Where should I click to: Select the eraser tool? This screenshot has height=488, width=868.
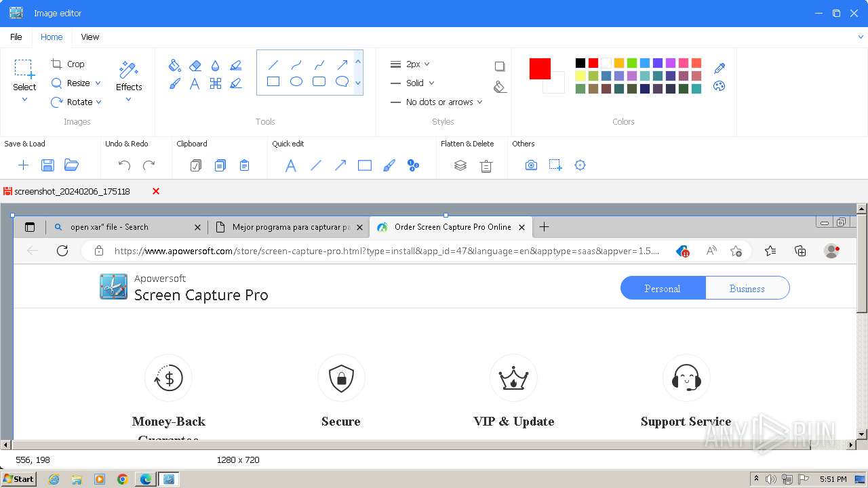pyautogui.click(x=195, y=65)
